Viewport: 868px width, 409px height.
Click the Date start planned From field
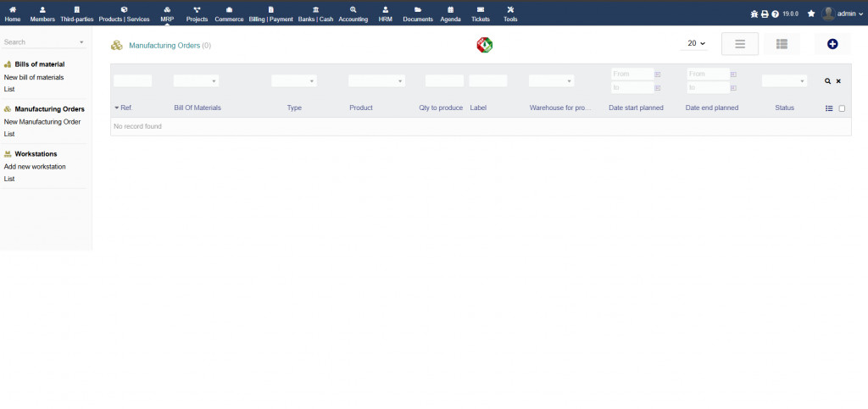tap(632, 74)
